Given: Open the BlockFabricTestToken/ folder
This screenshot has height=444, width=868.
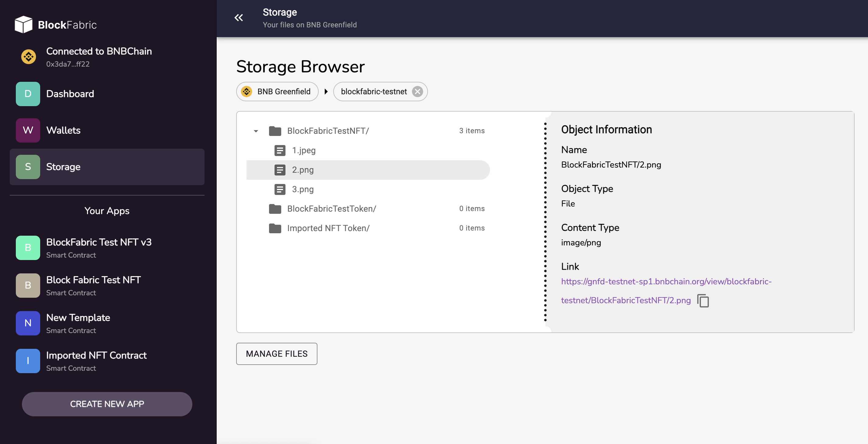Looking at the screenshot, I should click(331, 209).
